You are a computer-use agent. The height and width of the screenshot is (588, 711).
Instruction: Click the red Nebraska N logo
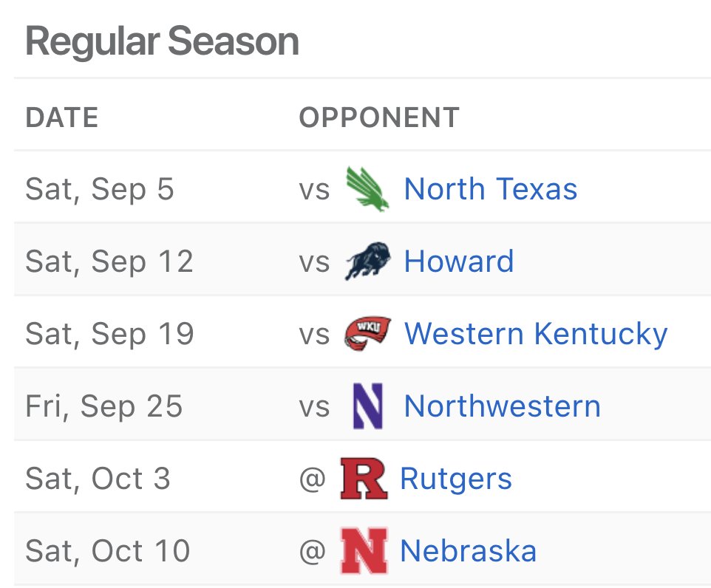point(364,551)
